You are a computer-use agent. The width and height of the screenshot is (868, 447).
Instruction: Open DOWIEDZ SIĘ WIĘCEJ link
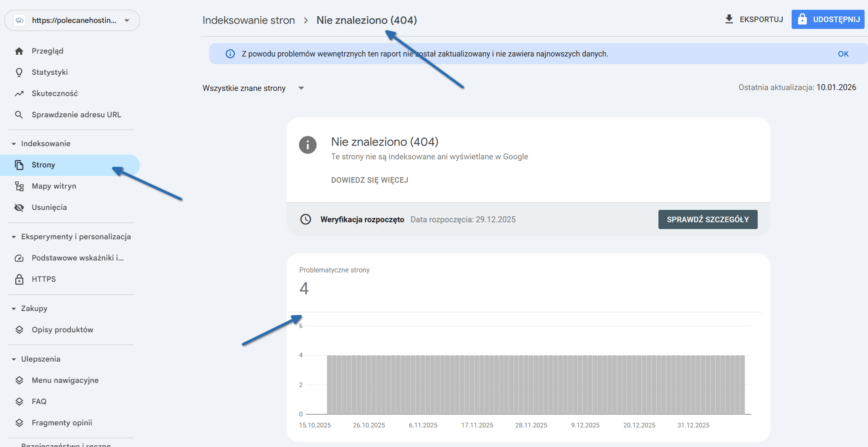point(370,180)
